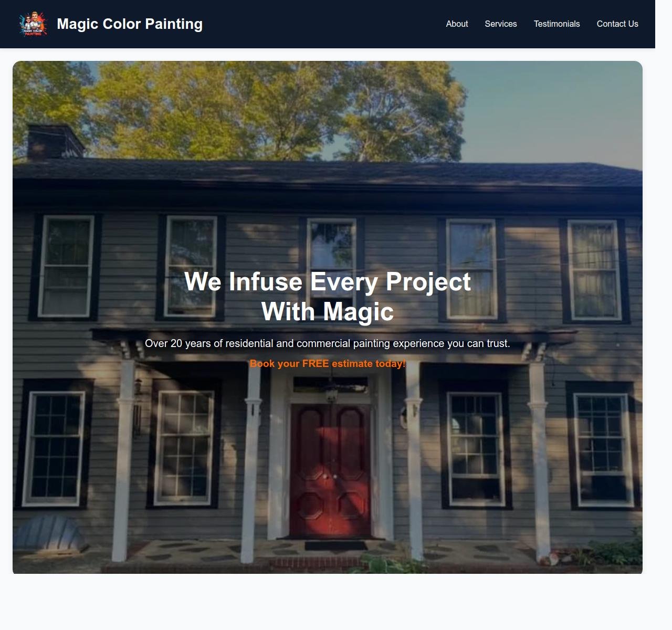Screen dimensions: 672x630
Task: Click the Magic Color Painting site title
Action: 130,24
